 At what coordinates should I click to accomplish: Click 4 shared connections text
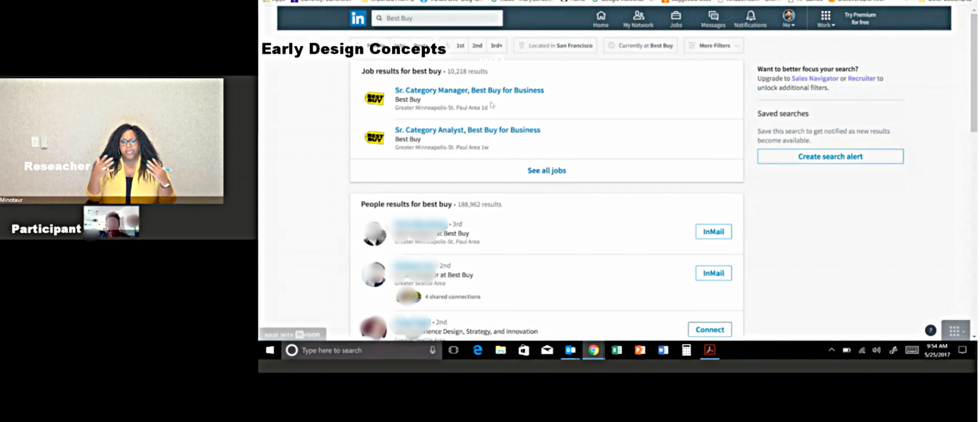(x=452, y=296)
